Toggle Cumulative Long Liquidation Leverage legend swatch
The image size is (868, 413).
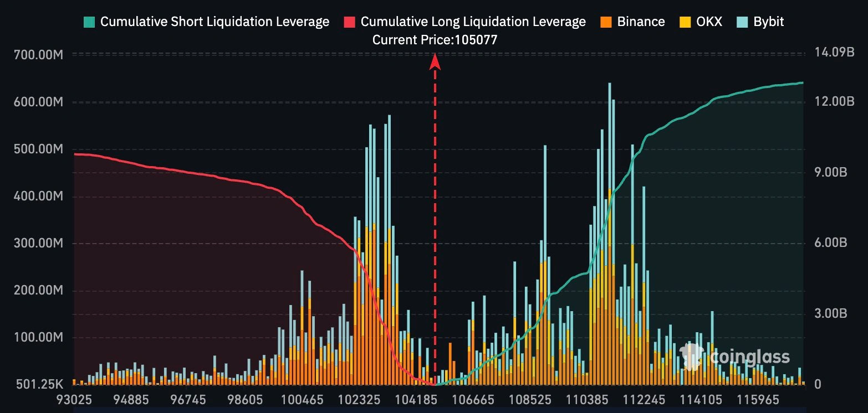pyautogui.click(x=349, y=22)
